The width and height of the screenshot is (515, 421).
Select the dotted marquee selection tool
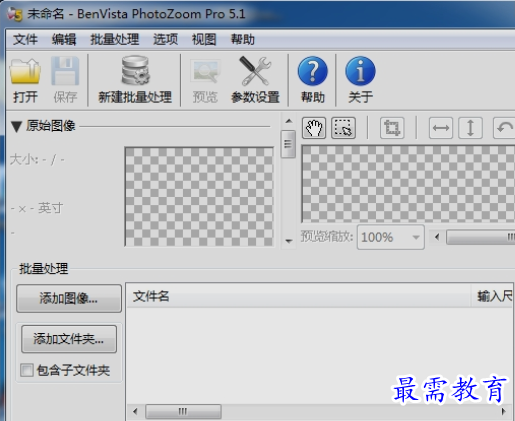click(x=343, y=128)
